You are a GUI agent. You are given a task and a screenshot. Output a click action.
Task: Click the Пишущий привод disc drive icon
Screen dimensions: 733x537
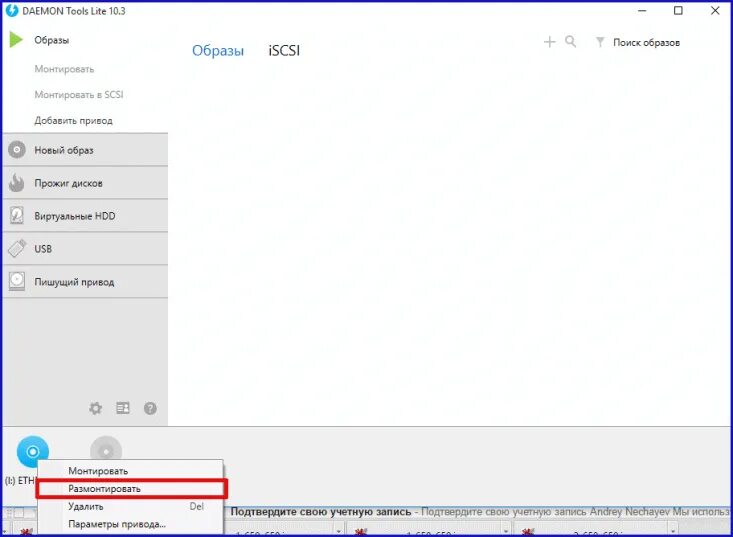point(17,281)
